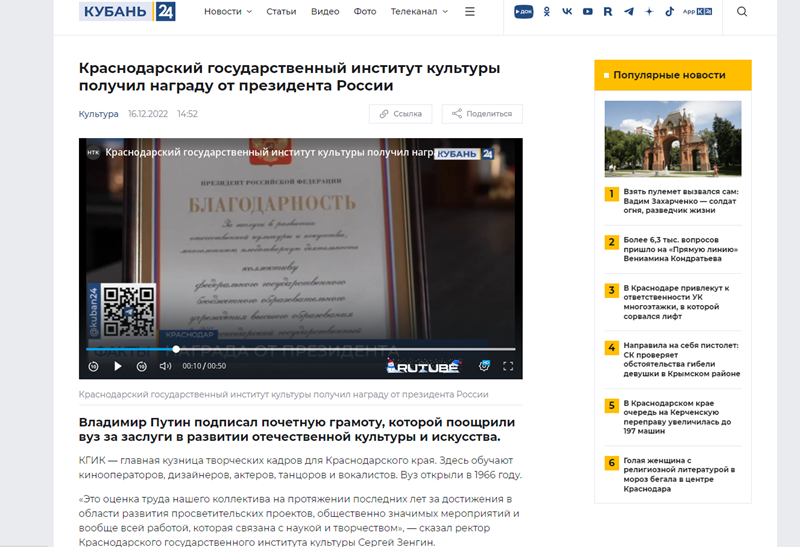This screenshot has height=547, width=800.
Task: Open the triumphal arch news thumbnail
Action: click(673, 139)
